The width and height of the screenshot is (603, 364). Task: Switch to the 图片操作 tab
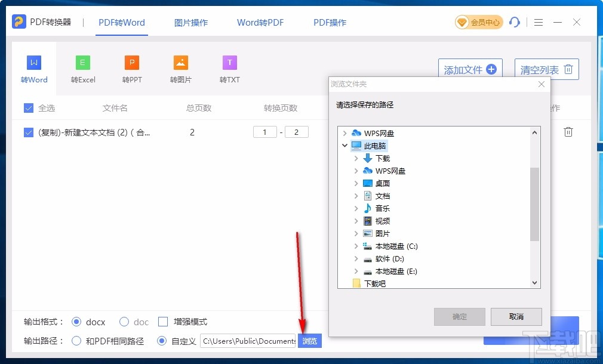190,22
